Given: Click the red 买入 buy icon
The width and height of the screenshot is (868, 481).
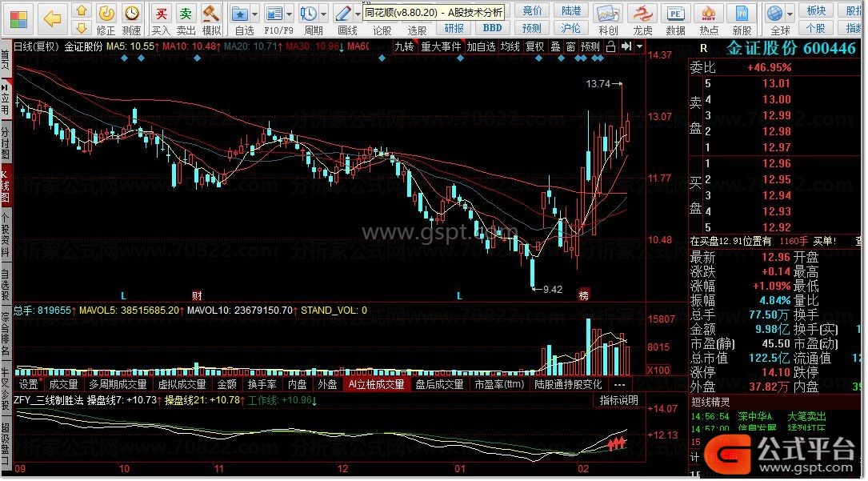Looking at the screenshot, I should [161, 14].
